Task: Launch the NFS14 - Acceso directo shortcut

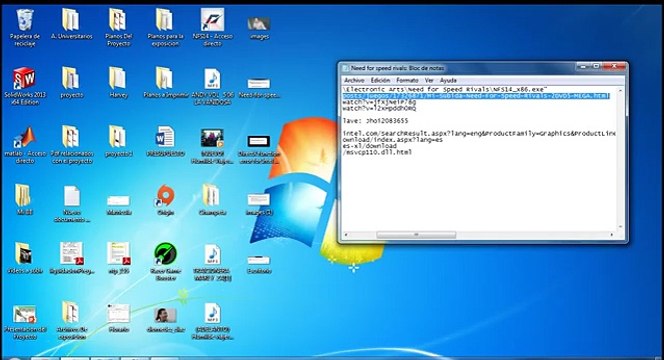Action: tap(213, 28)
